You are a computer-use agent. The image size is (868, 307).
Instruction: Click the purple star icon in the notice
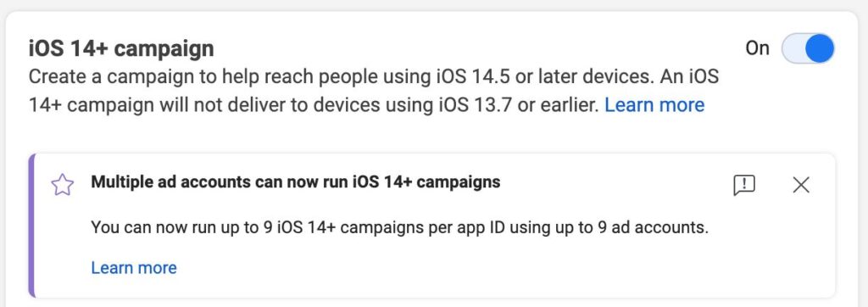tap(63, 185)
